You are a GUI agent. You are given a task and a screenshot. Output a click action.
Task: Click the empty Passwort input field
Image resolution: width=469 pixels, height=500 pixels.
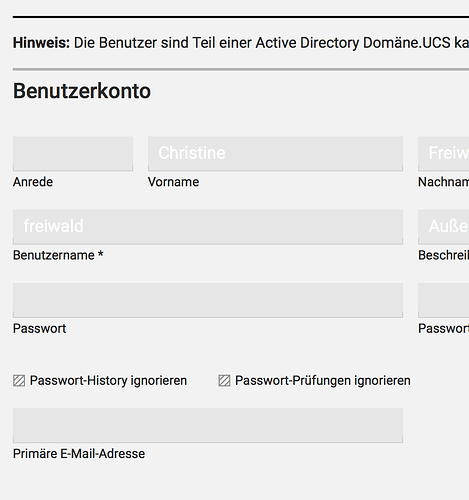[x=208, y=300]
